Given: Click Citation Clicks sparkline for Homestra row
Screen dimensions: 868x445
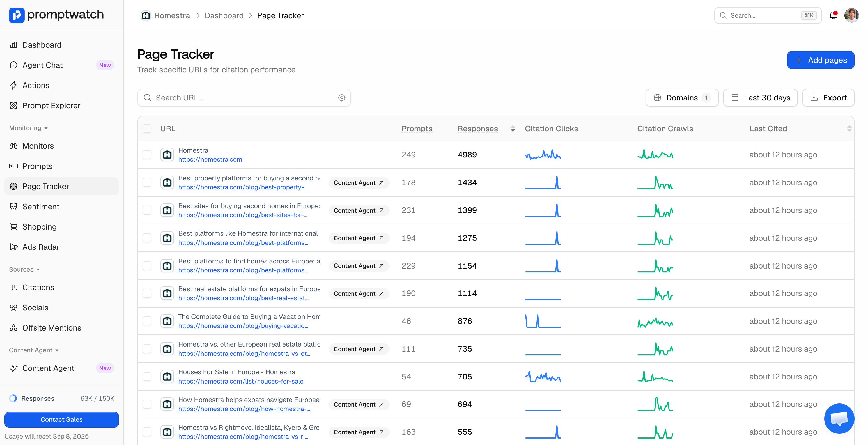Looking at the screenshot, I should pyautogui.click(x=543, y=155).
